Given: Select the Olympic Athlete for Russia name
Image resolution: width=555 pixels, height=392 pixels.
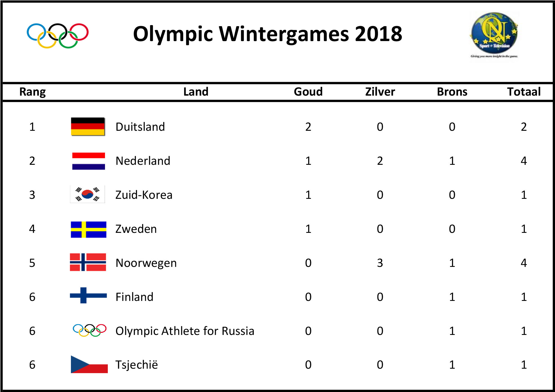Looking at the screenshot, I should coord(185,331).
